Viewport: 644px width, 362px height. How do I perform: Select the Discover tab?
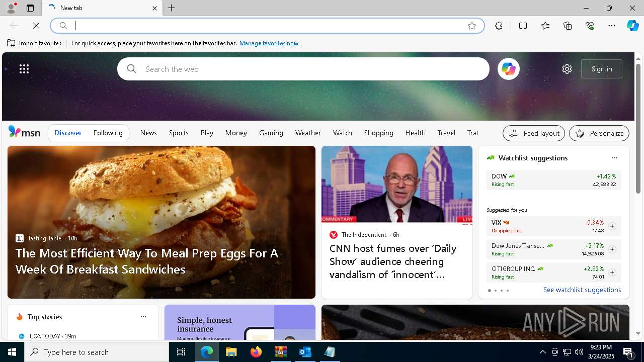coord(68,133)
